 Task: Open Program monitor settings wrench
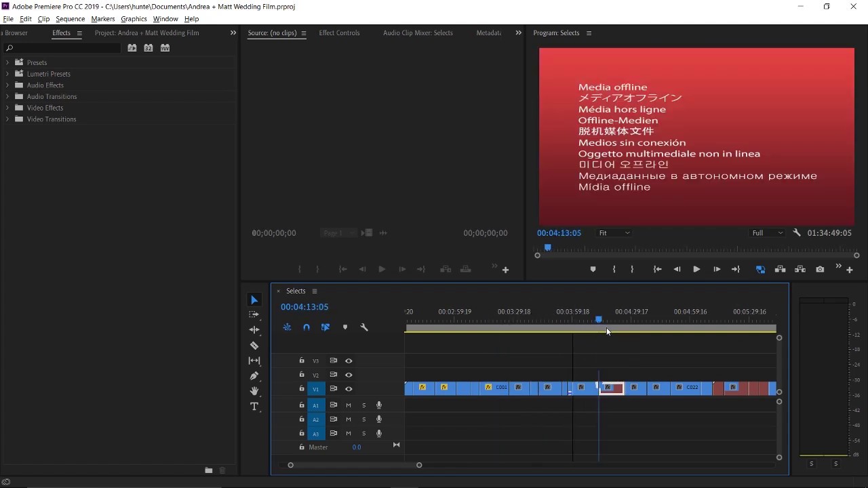click(x=797, y=233)
